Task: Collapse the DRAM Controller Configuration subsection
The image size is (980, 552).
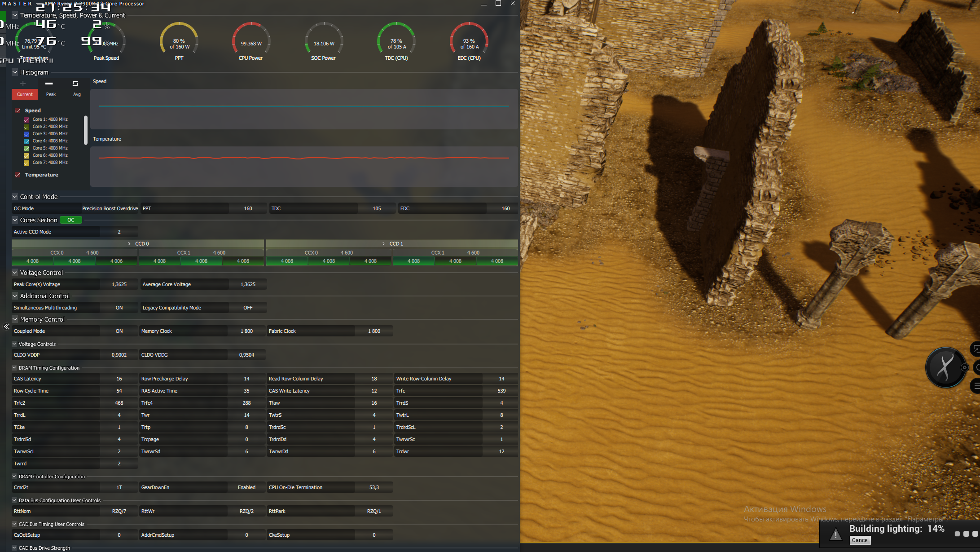Action: click(14, 477)
